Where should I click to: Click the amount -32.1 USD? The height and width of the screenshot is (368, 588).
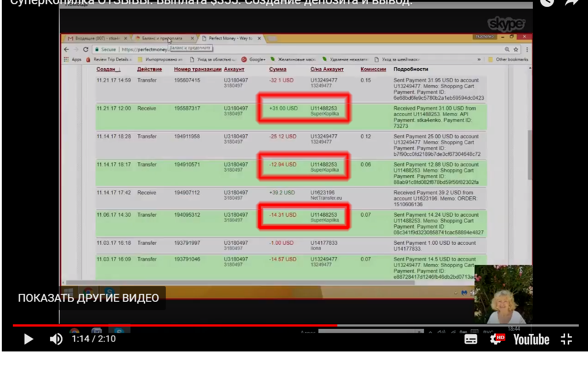coord(281,80)
